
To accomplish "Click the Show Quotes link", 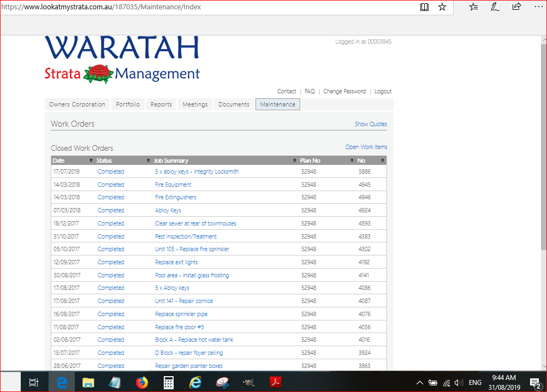I will pos(371,124).
